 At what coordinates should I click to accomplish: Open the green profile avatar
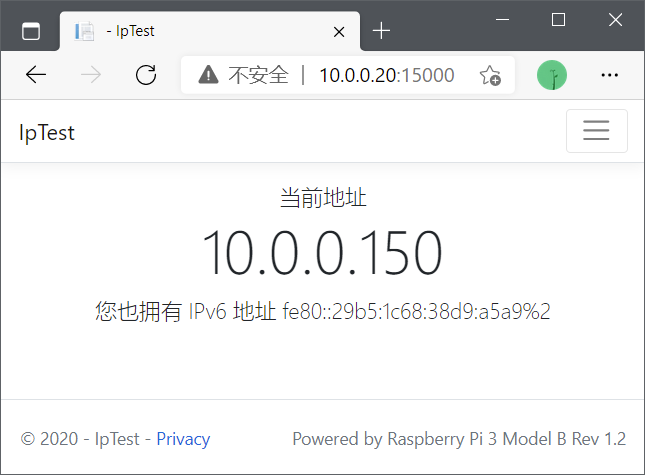pyautogui.click(x=552, y=75)
